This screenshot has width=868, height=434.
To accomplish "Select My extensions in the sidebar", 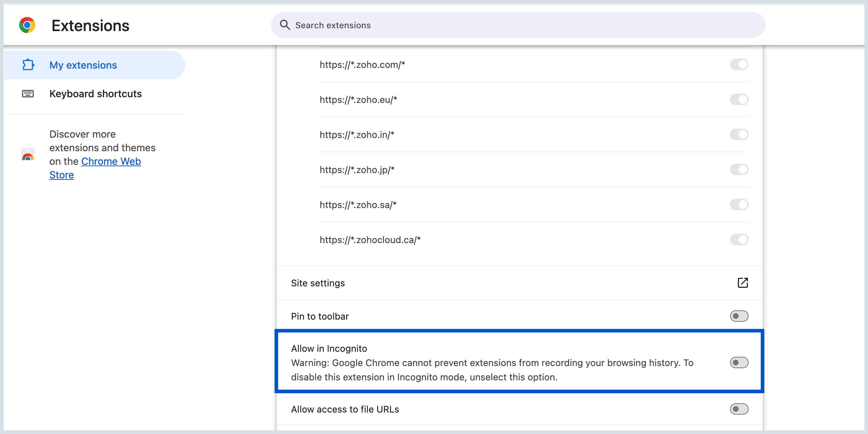I will (x=83, y=65).
